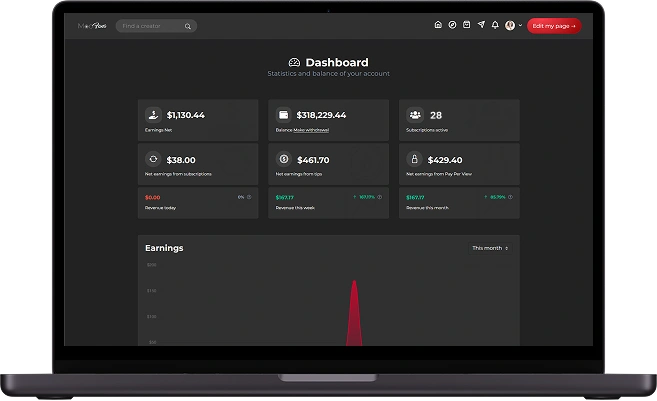Viewport: 657px width, 401px height.
Task: Open the Make withdrawal link
Action: click(x=311, y=130)
